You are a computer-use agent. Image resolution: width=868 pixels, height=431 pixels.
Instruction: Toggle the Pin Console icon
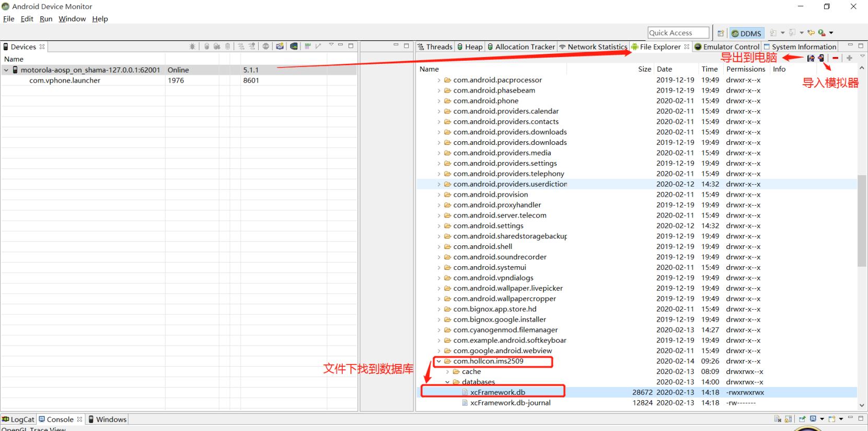coord(802,418)
